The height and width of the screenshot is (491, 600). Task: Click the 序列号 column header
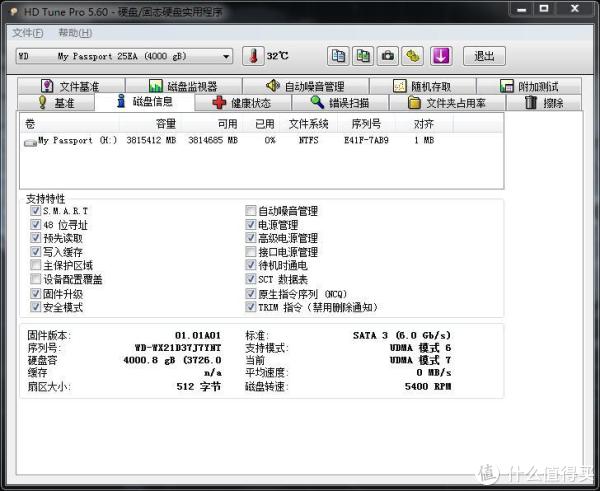coord(366,124)
